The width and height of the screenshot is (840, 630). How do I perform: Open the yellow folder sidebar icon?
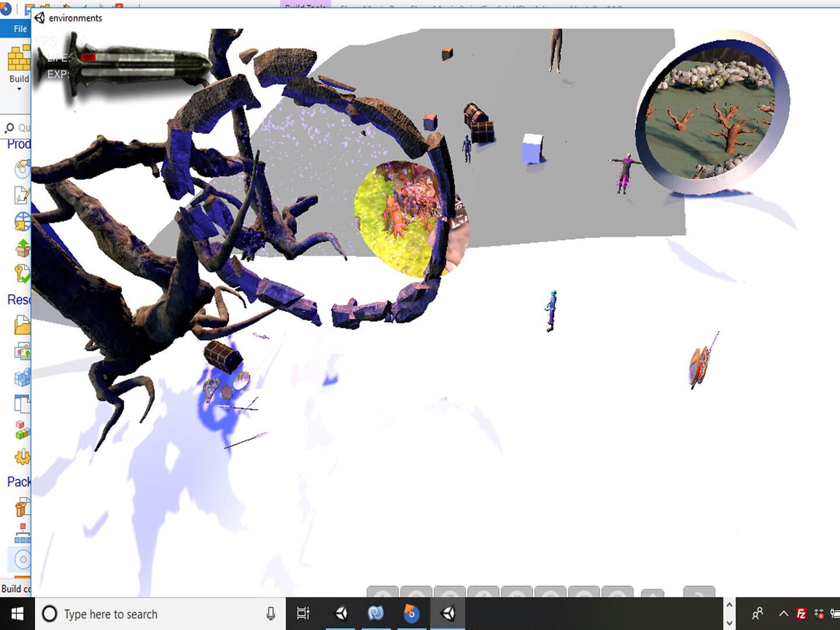[x=22, y=324]
